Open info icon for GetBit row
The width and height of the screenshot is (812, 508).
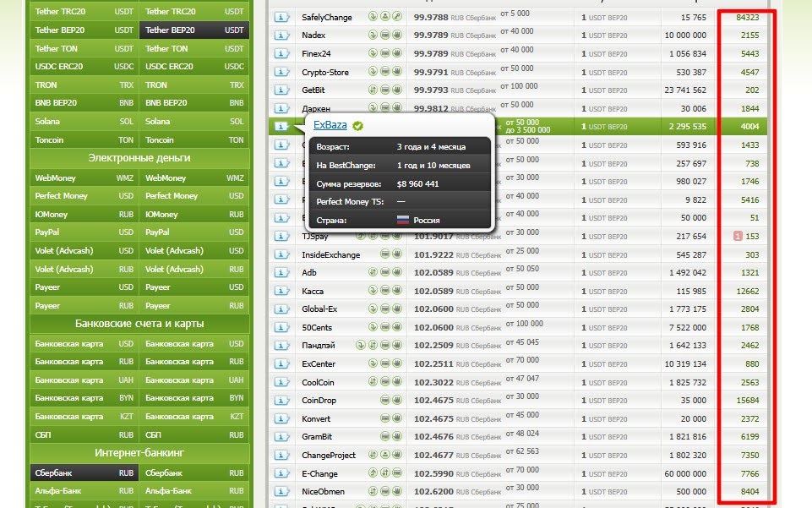tap(281, 90)
